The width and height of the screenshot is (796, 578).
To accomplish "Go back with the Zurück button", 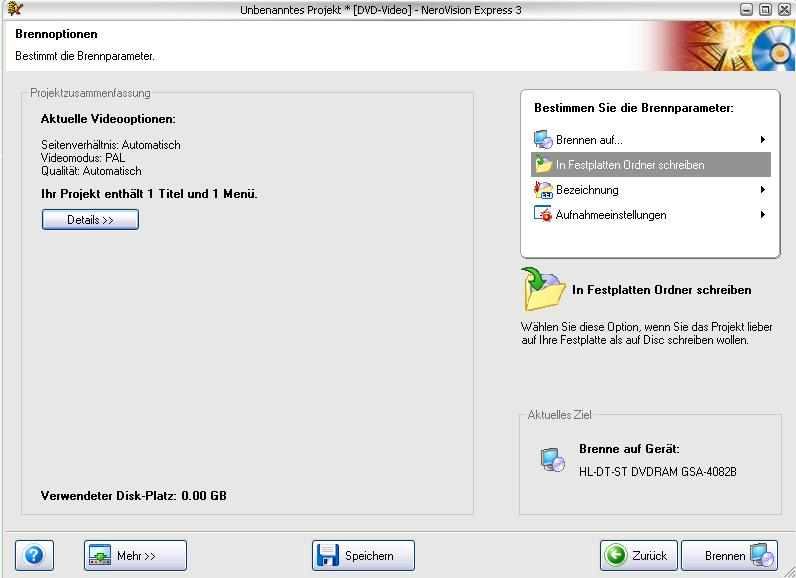I will 639,556.
